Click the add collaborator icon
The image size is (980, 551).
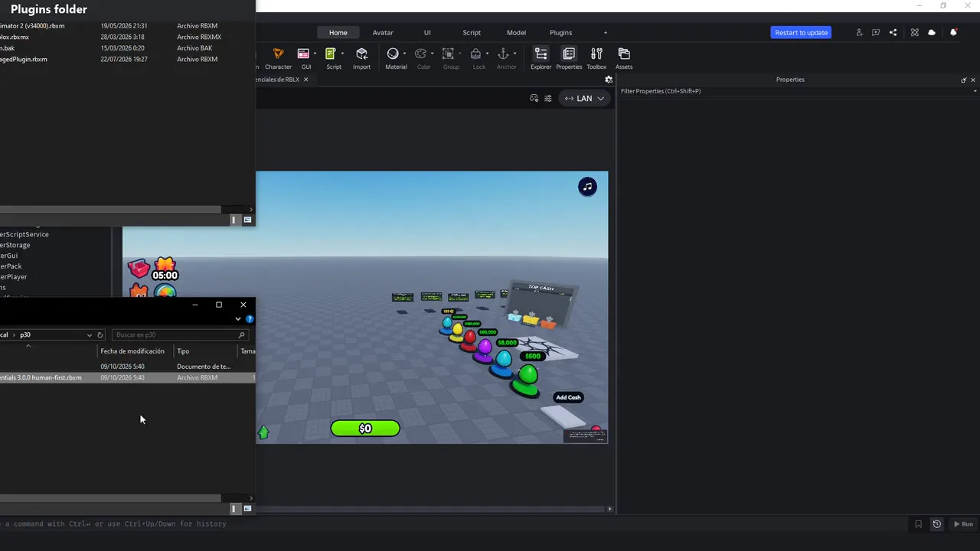pyautogui.click(x=859, y=32)
